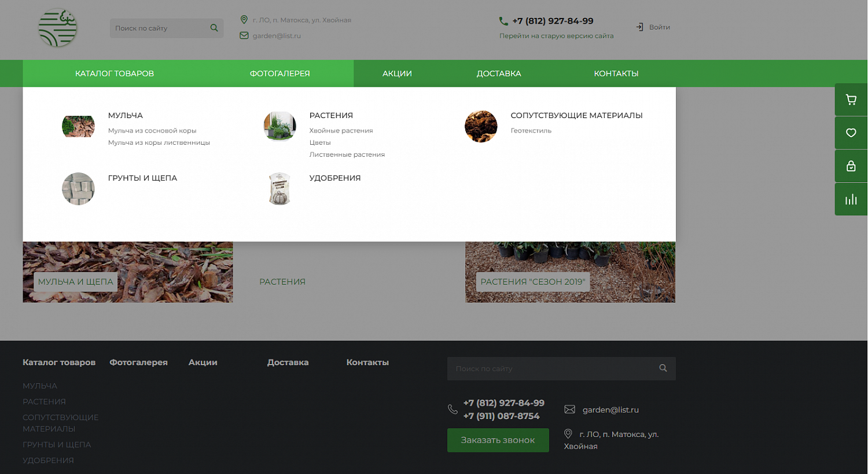Open the Каталог товаров menu

tap(115, 74)
